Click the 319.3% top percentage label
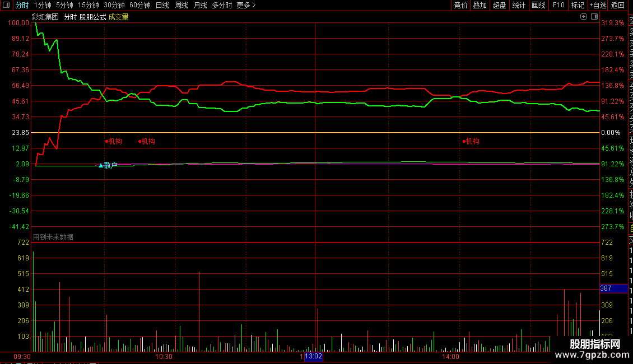The width and height of the screenshot is (633, 364). click(x=612, y=23)
